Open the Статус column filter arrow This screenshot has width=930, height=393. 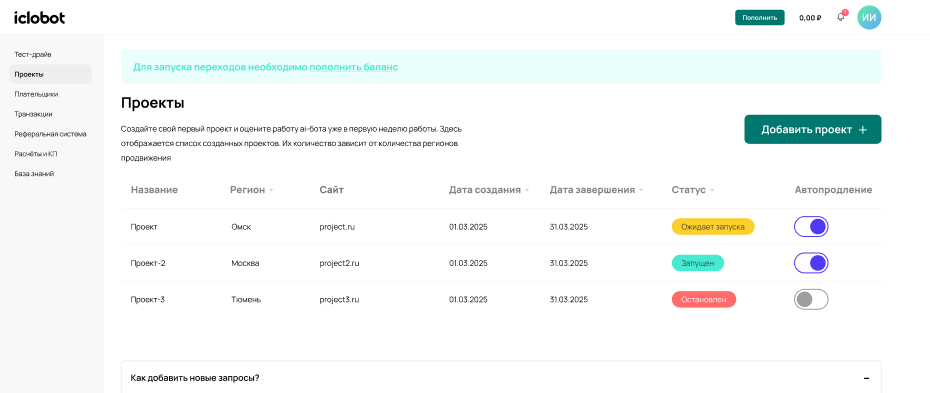tap(711, 190)
